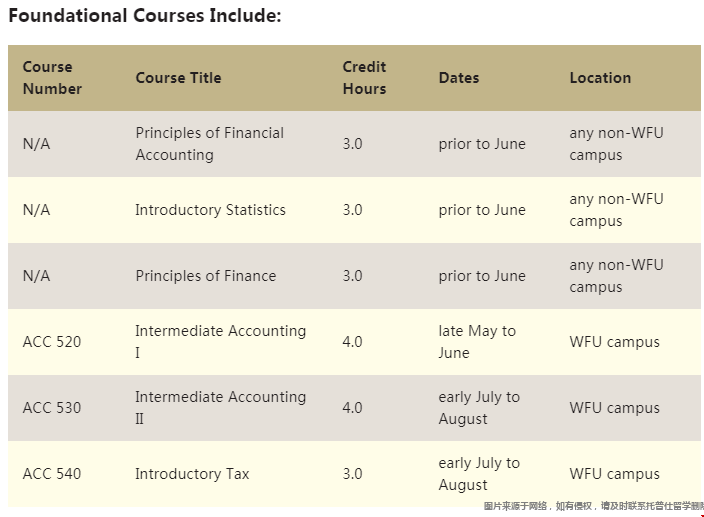Select the 'Intermediate Accounting I' title cell
The image size is (704, 517).
pos(220,342)
